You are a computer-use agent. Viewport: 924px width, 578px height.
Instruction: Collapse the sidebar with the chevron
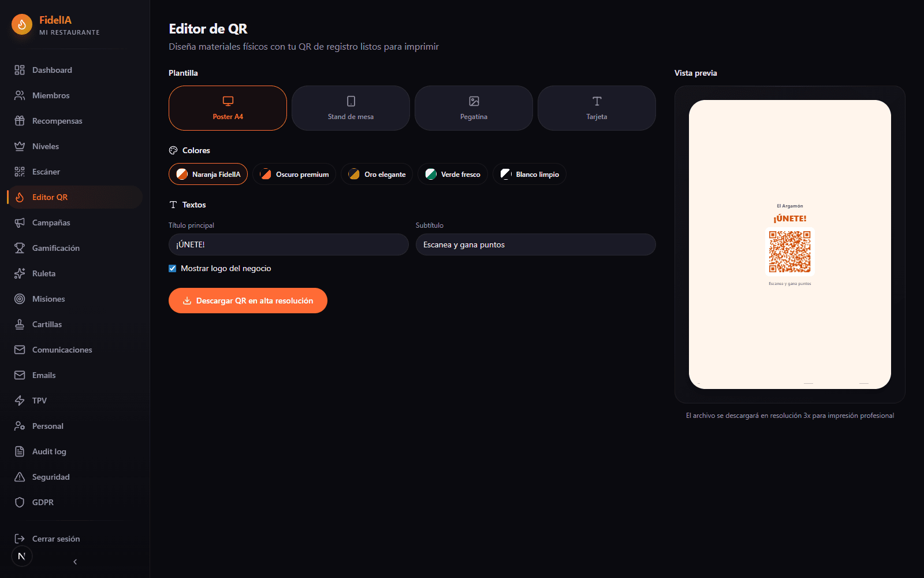click(75, 562)
